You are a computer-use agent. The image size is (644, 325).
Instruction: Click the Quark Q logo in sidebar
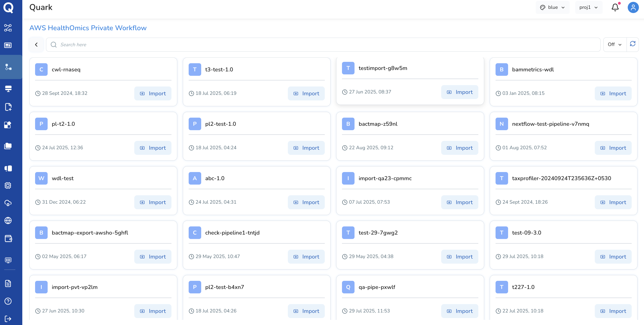pyautogui.click(x=8, y=7)
